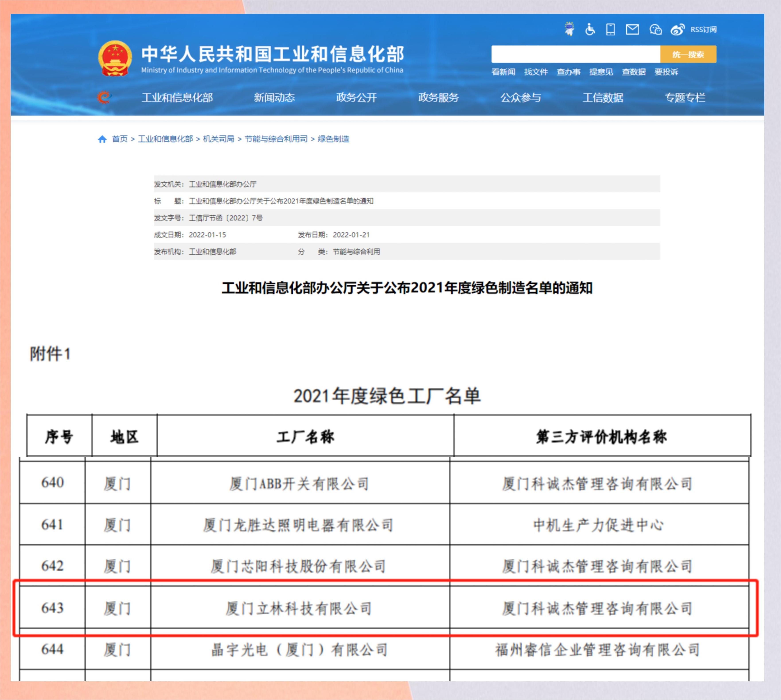Click the 序号 column header

pyautogui.click(x=59, y=437)
